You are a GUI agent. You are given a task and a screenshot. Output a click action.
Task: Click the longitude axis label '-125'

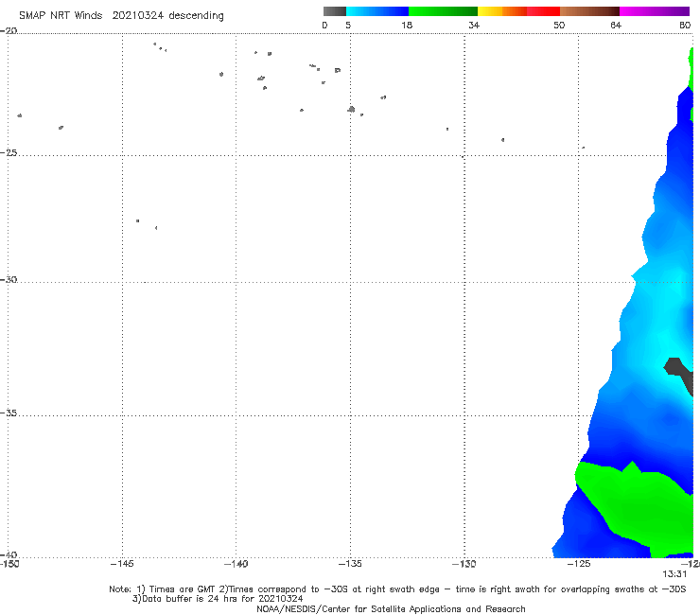coord(579,564)
